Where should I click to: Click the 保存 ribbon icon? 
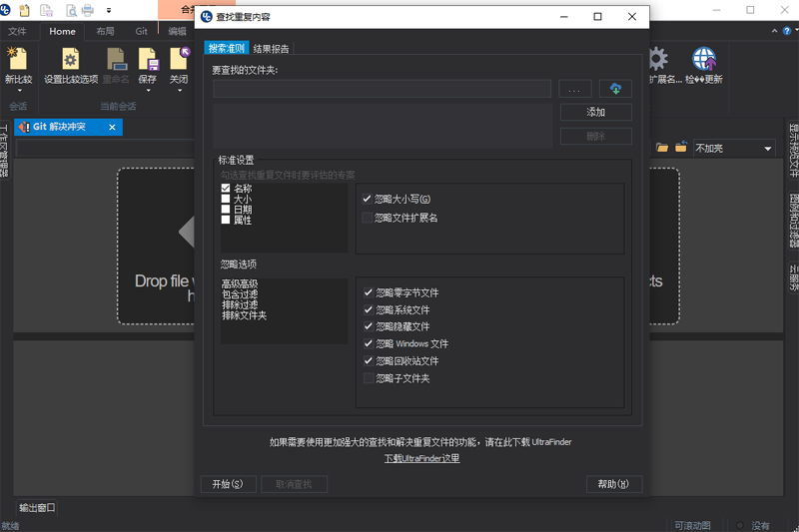pos(148,59)
